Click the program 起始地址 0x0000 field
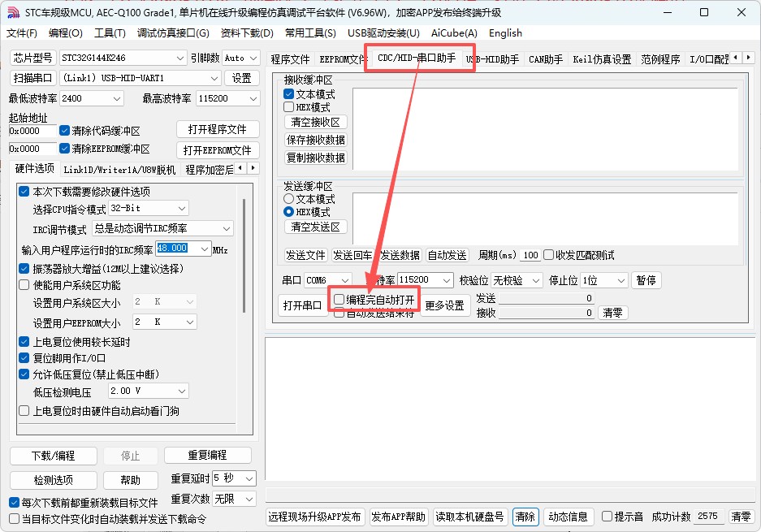 coord(33,131)
